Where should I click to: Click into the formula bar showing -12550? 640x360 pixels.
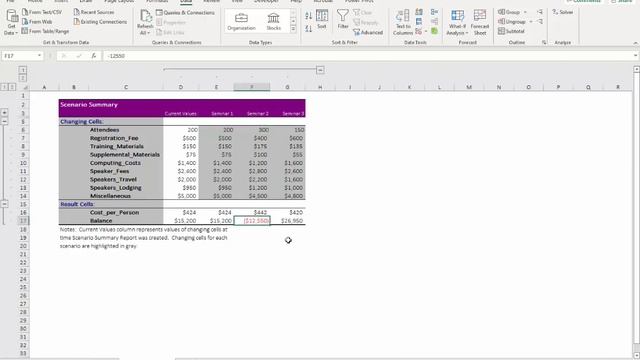pos(367,56)
